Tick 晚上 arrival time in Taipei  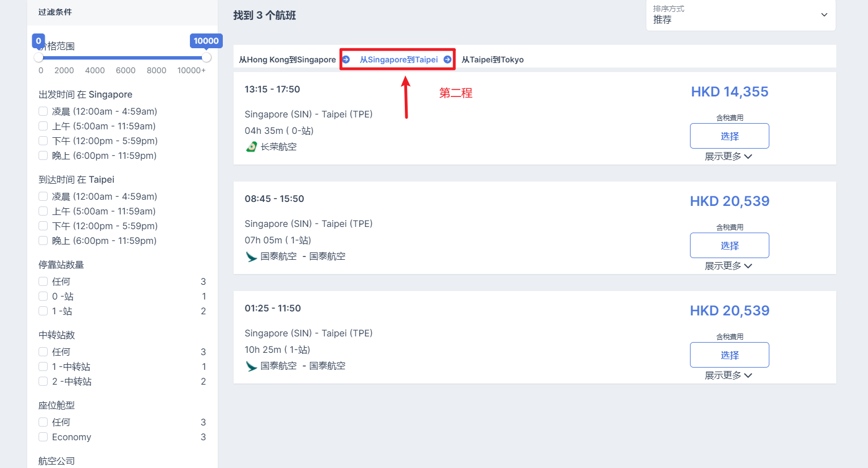(43, 241)
